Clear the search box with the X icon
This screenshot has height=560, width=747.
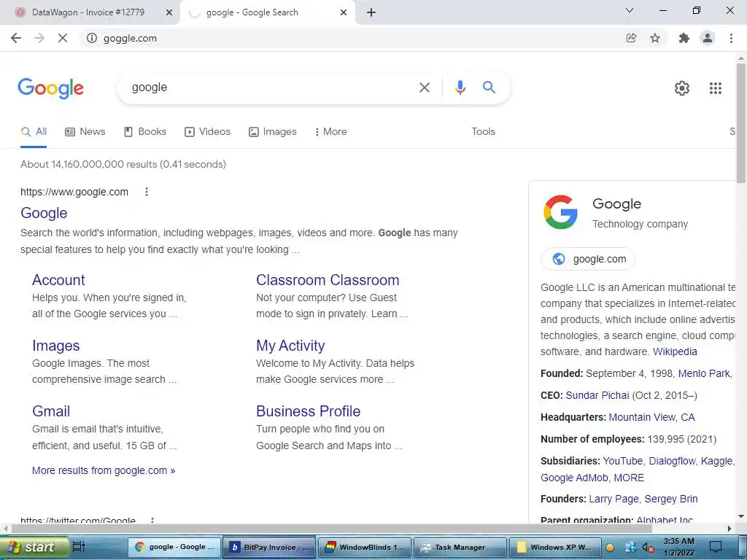(x=424, y=87)
